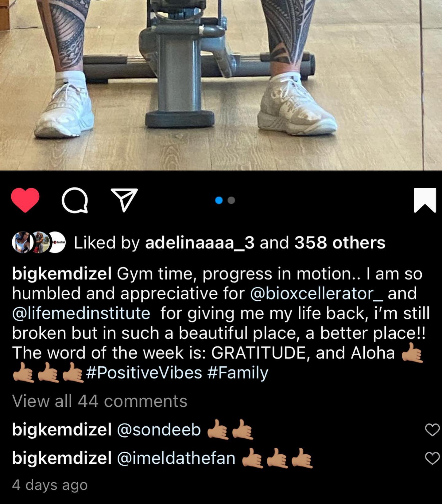Expand View all 44 comments
Image resolution: width=442 pixels, height=504 pixels.
coord(100,401)
